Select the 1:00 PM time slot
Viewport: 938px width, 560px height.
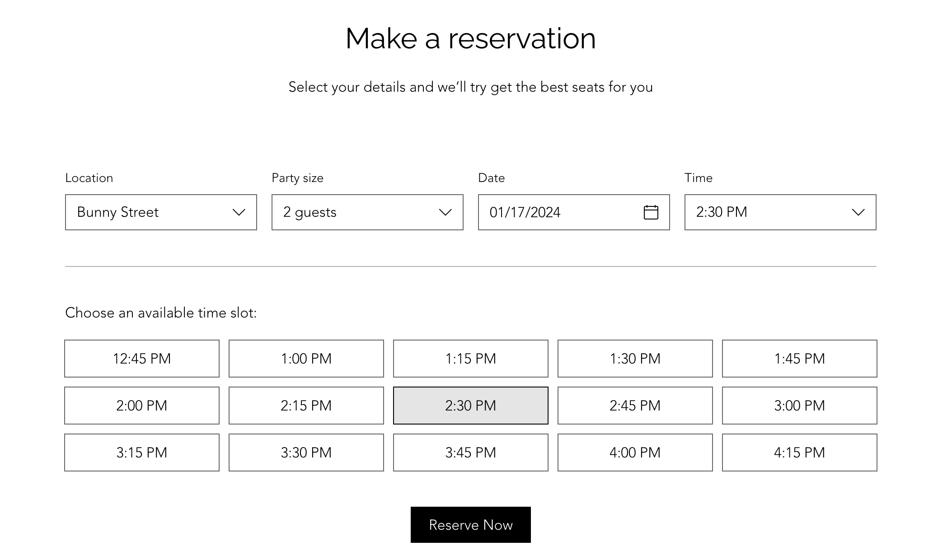pyautogui.click(x=306, y=358)
